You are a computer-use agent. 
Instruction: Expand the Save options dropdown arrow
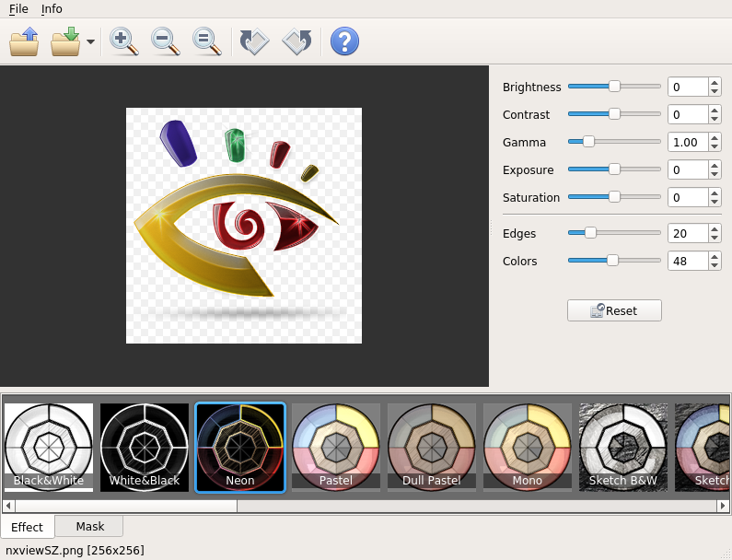(x=90, y=41)
